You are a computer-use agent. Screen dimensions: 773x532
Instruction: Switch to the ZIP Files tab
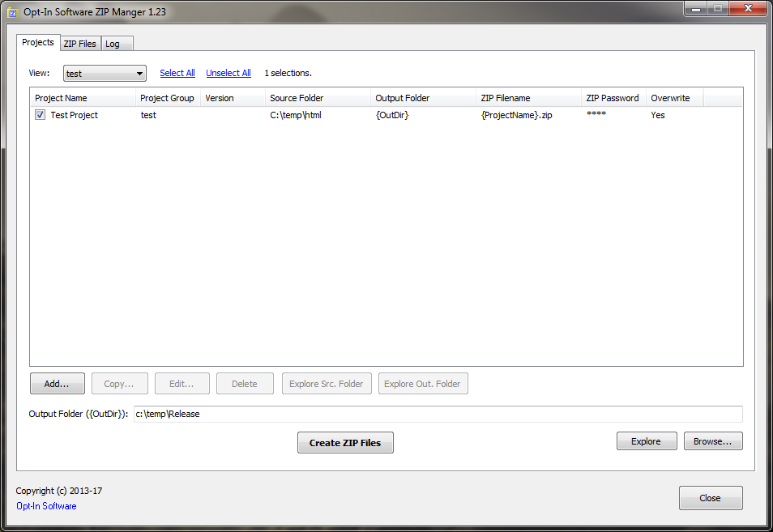[x=79, y=44]
